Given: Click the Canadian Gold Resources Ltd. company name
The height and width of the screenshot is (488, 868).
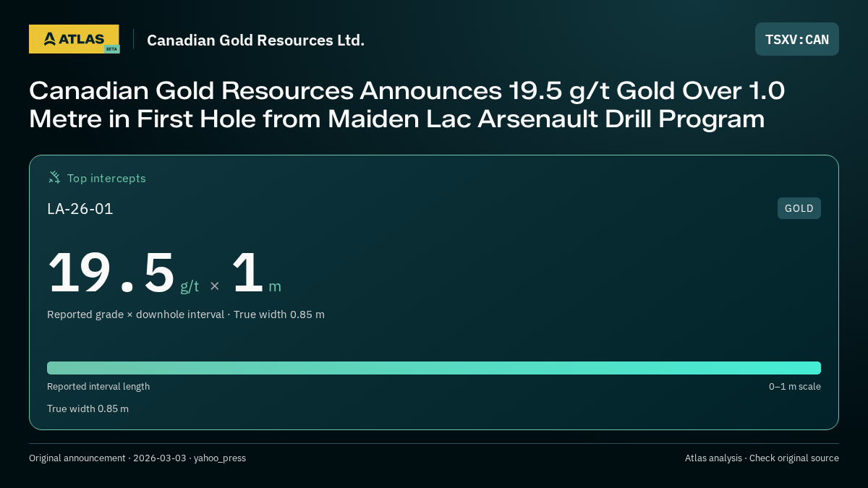Looking at the screenshot, I should coord(255,40).
